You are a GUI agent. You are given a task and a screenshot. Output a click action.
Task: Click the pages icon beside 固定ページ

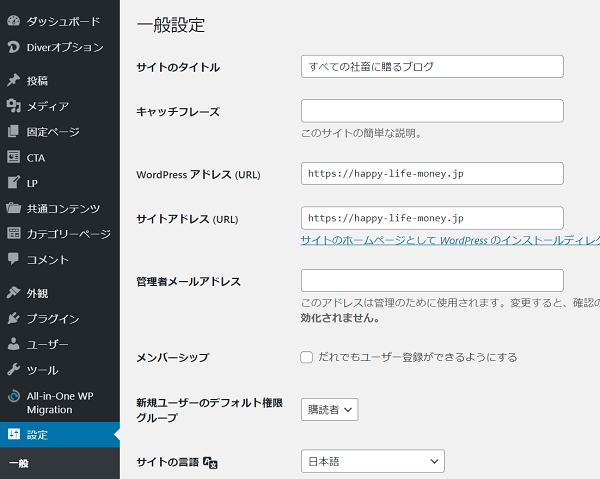point(13,132)
